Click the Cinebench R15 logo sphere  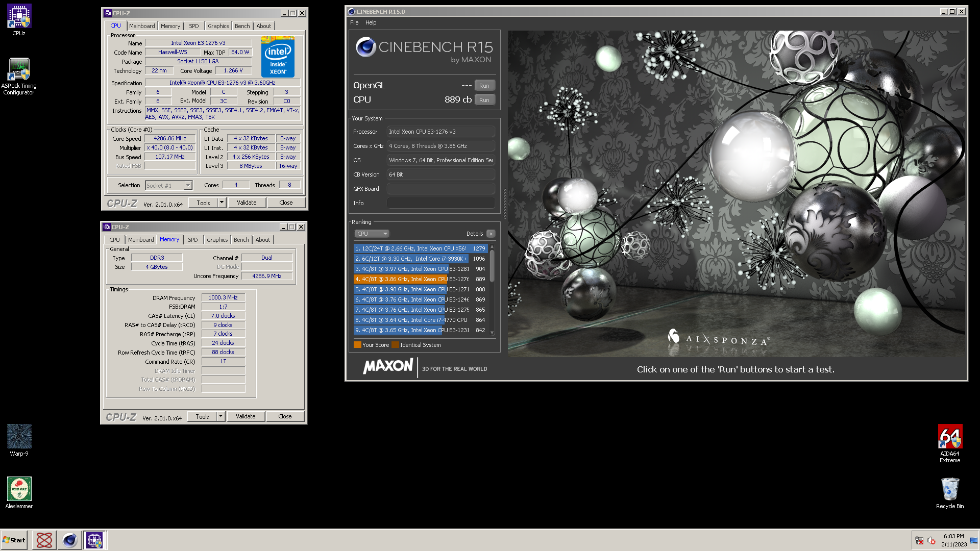(366, 47)
